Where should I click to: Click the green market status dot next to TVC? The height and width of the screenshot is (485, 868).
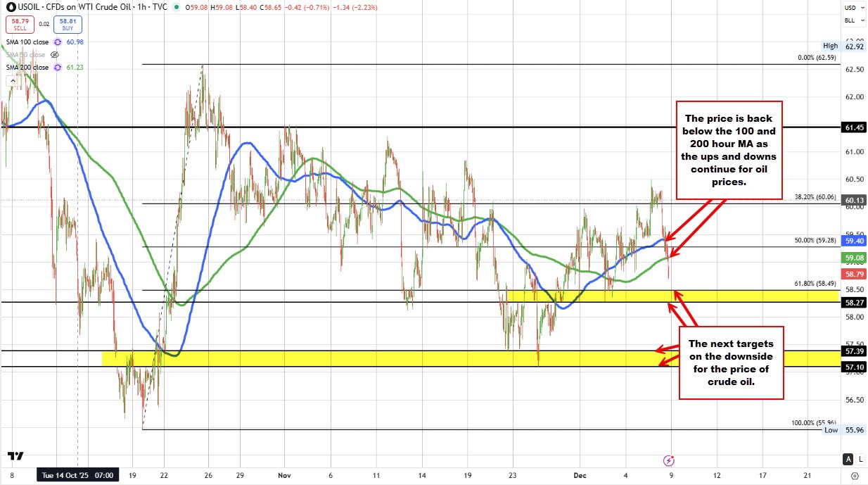pos(176,7)
